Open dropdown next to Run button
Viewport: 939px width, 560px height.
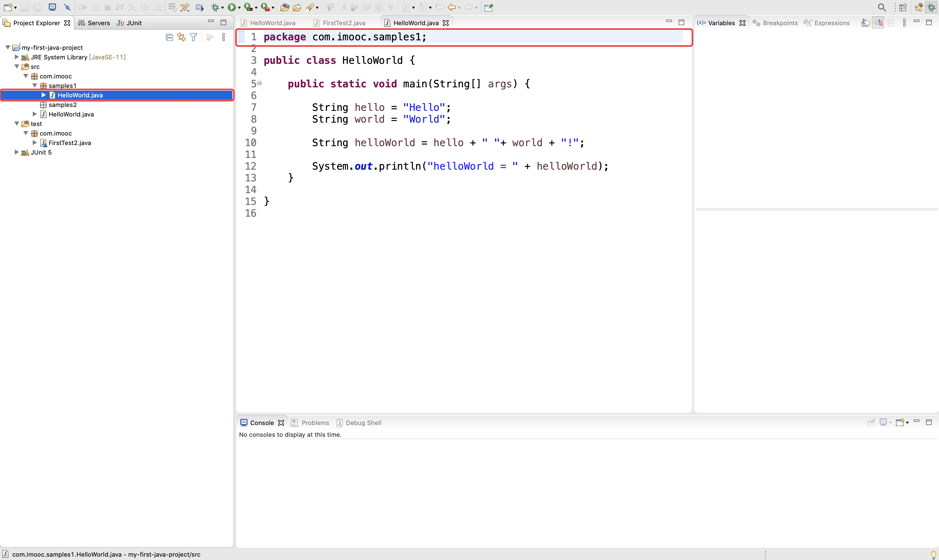(x=239, y=8)
